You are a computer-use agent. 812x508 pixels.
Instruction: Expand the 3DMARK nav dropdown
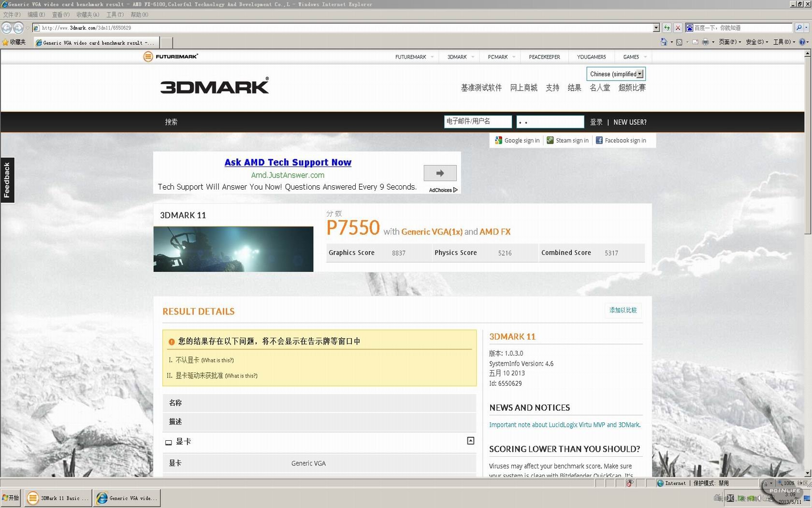point(473,57)
